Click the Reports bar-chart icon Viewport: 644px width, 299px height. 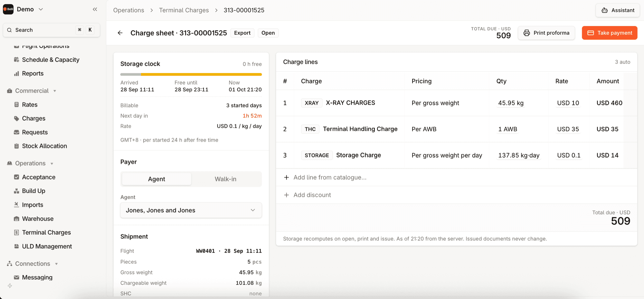click(x=16, y=73)
